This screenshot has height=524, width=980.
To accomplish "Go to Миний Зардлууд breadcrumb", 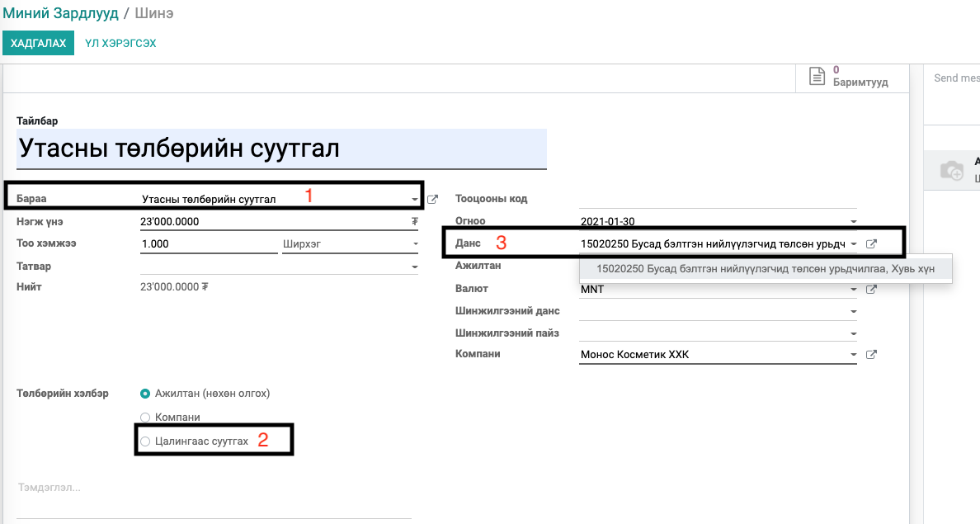I will [x=60, y=13].
